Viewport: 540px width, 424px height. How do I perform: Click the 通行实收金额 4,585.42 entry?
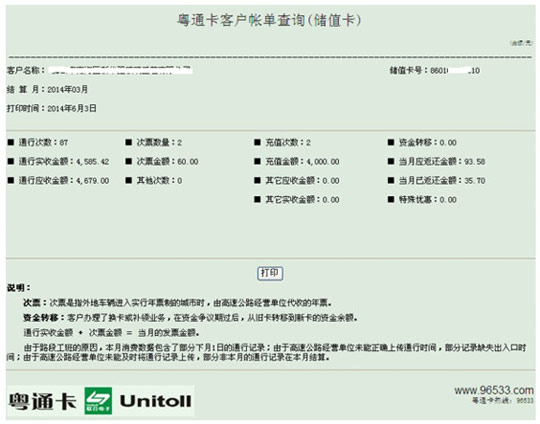click(x=59, y=162)
